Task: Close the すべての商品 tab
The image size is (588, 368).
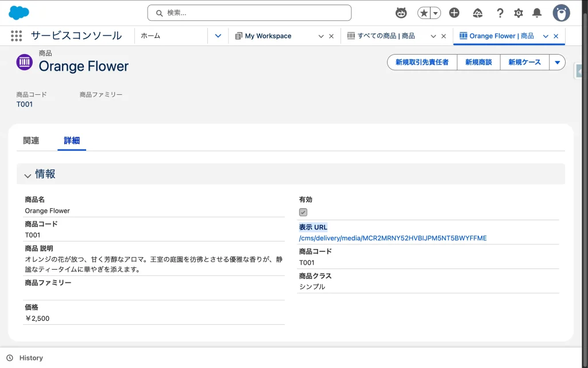Action: coord(443,36)
